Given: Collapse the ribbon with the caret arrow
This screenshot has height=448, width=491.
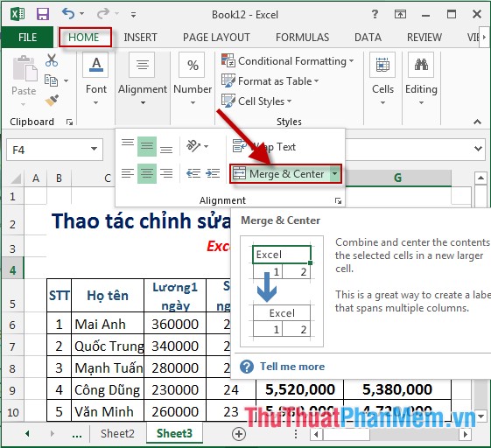Looking at the screenshot, I should click(x=477, y=122).
